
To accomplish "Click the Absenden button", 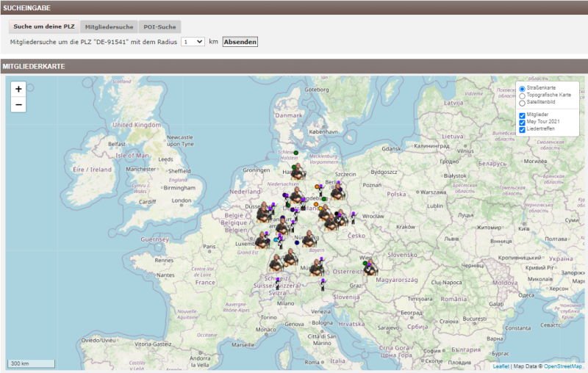I will (240, 42).
